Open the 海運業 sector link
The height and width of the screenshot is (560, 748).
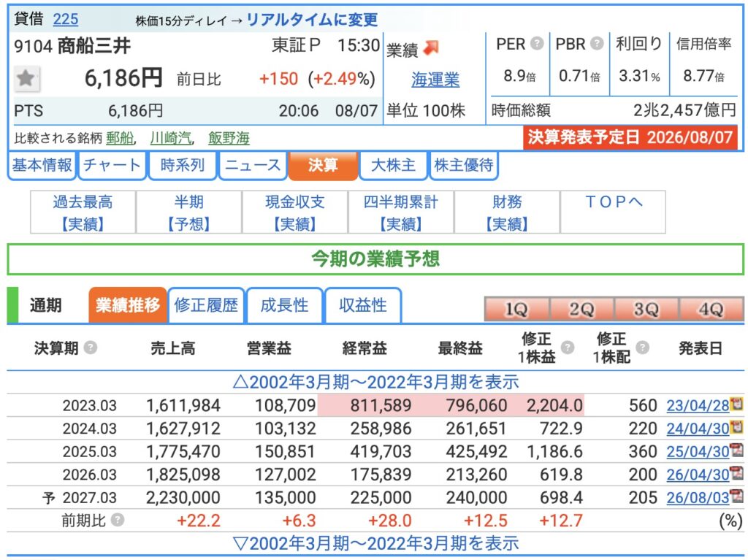tap(435, 79)
